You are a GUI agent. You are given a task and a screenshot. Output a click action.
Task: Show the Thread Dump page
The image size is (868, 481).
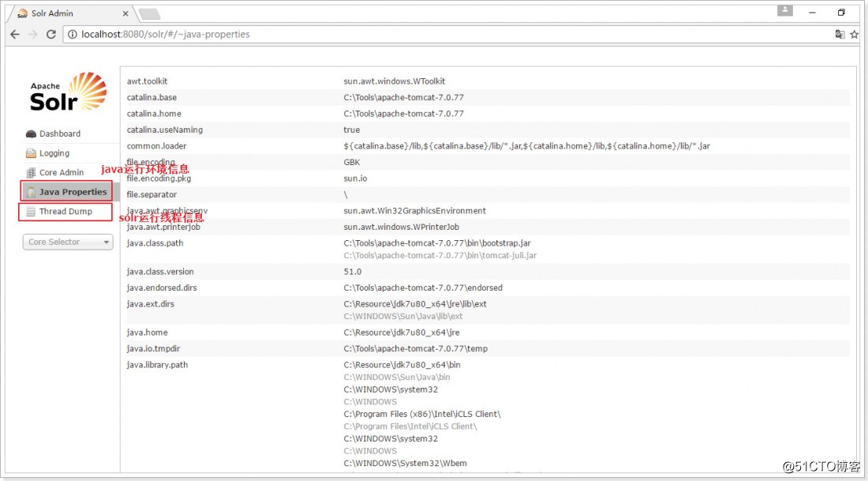pyautogui.click(x=65, y=211)
